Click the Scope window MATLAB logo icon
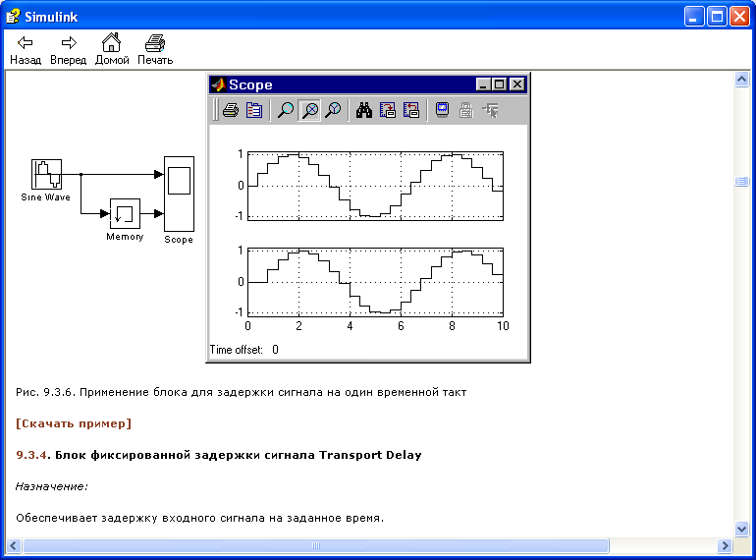 pyautogui.click(x=218, y=84)
